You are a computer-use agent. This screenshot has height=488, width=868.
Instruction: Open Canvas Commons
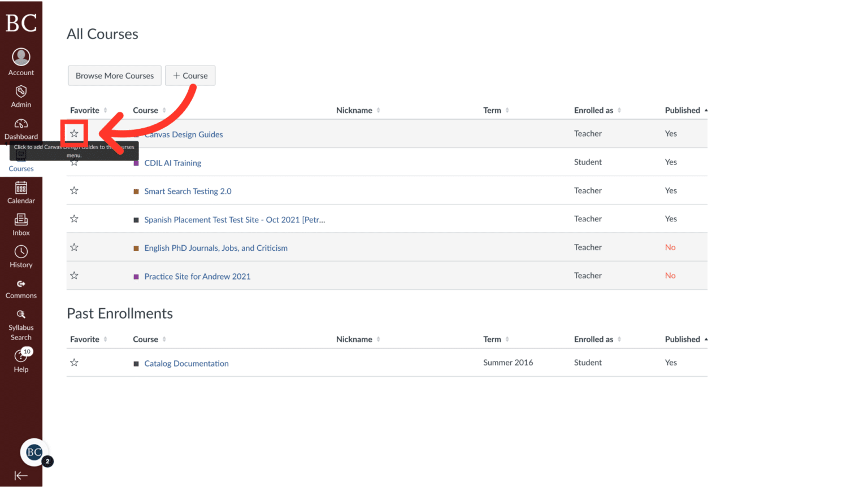pyautogui.click(x=21, y=288)
